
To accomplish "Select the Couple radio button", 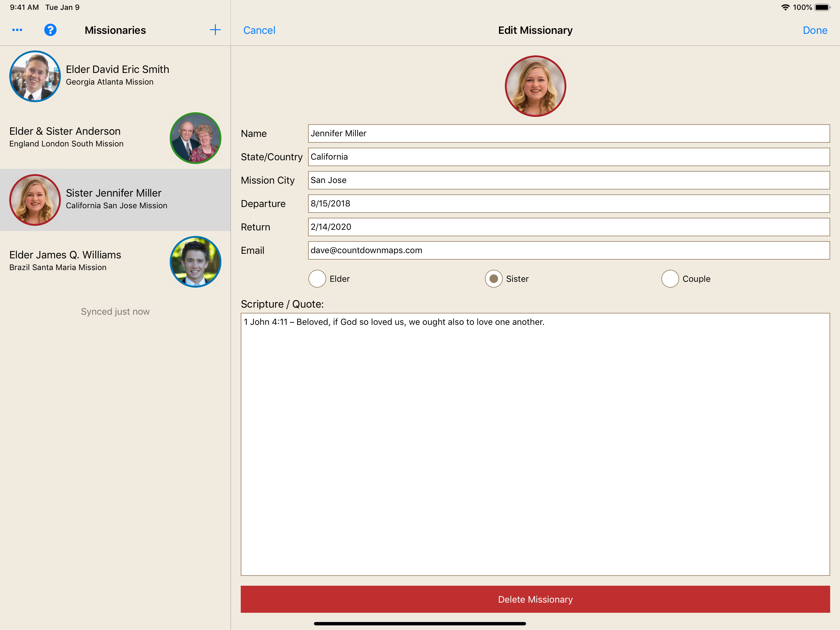I will [x=670, y=278].
